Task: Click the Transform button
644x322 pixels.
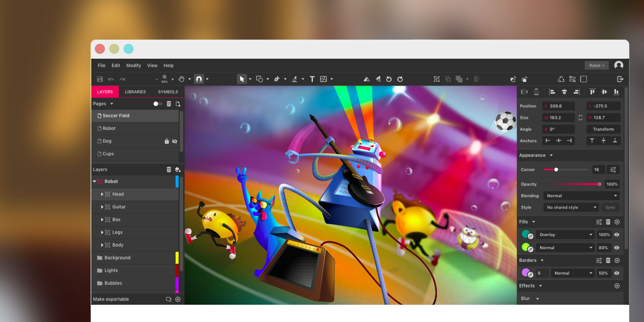Action: pyautogui.click(x=603, y=129)
